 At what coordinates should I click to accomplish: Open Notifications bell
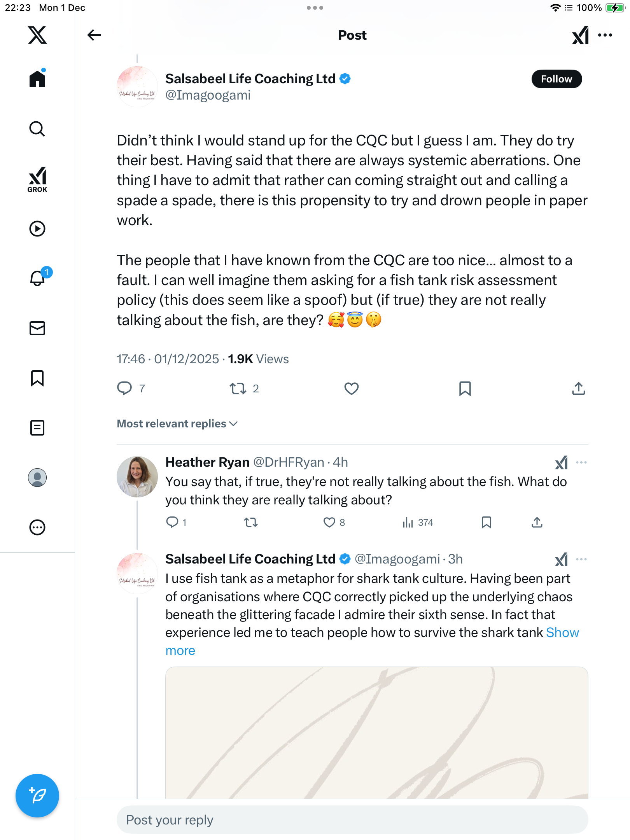(37, 278)
